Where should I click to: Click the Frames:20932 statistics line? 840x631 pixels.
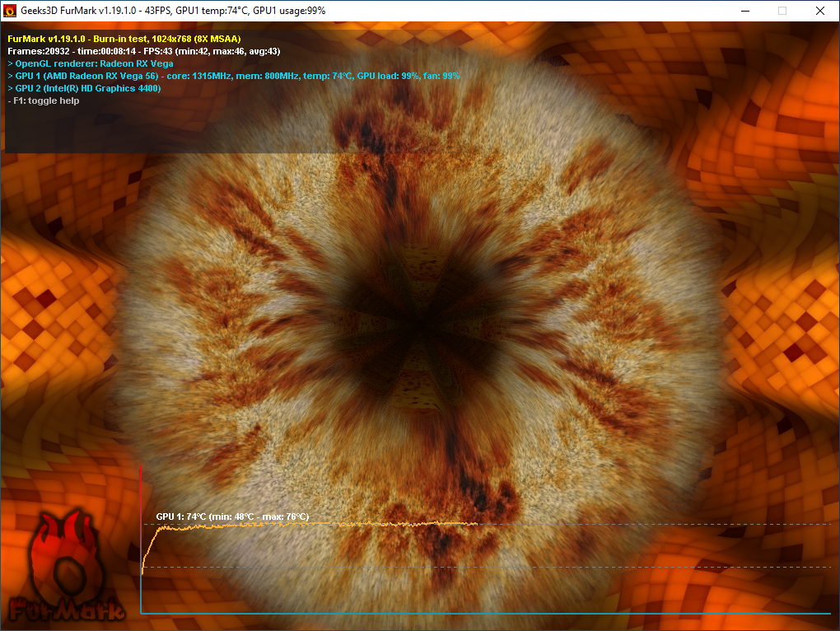tap(144, 51)
